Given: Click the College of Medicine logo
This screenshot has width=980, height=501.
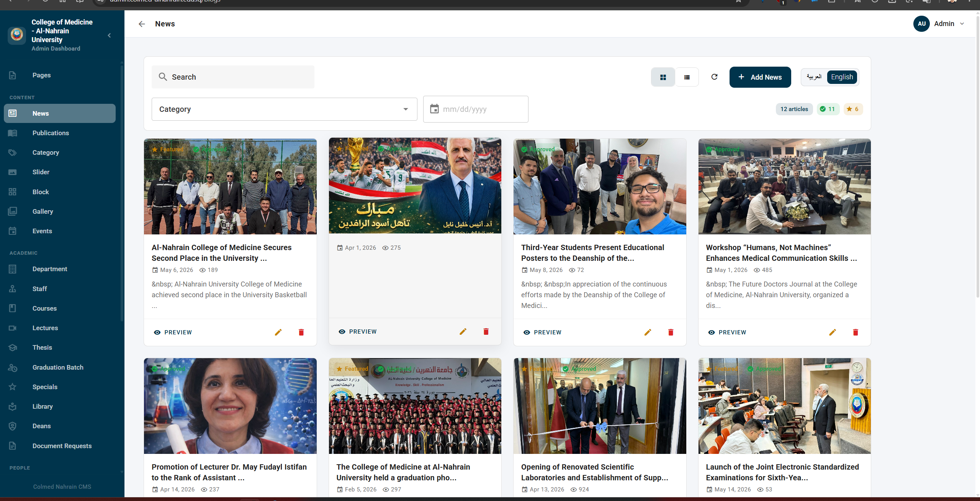Looking at the screenshot, I should (x=17, y=35).
